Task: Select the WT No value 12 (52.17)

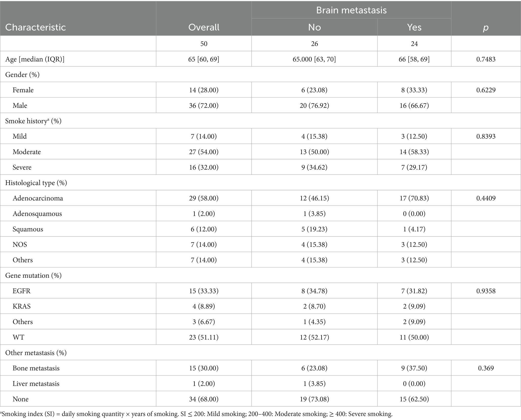Action: [314, 337]
